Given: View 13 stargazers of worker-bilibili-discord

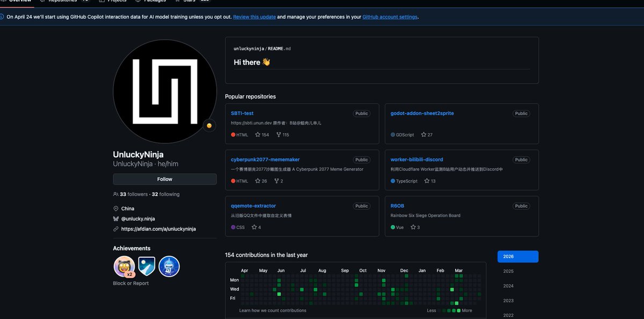Looking at the screenshot, I should click(x=430, y=181).
